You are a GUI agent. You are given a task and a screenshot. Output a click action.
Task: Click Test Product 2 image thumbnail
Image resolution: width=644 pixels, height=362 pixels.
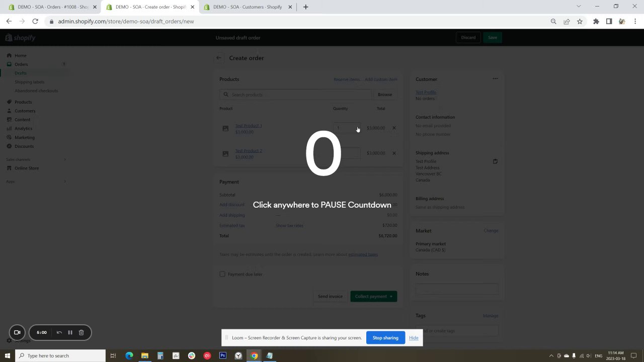pos(225,154)
